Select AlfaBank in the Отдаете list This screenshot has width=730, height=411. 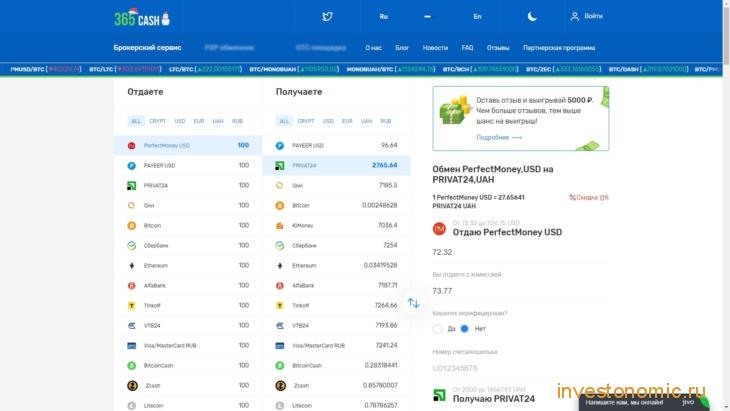point(188,286)
